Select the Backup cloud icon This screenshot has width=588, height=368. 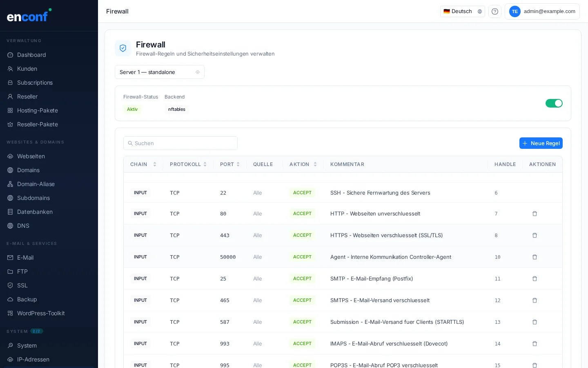[9, 299]
